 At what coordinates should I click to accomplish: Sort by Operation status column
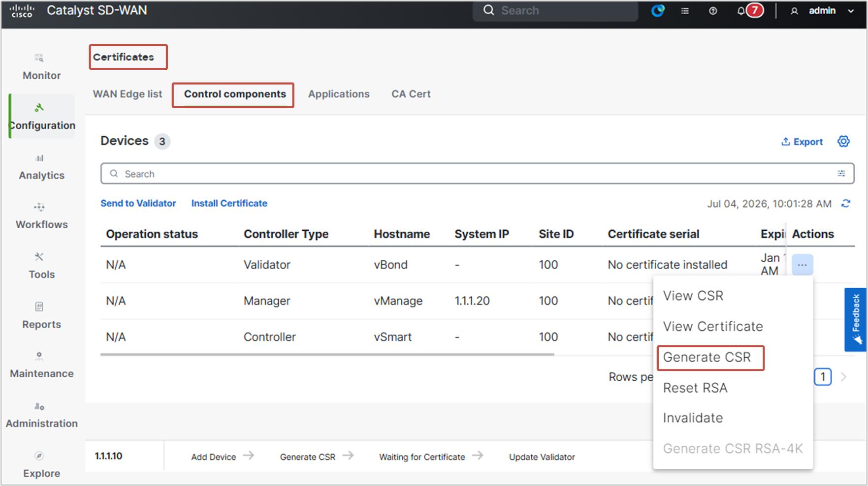coord(152,234)
